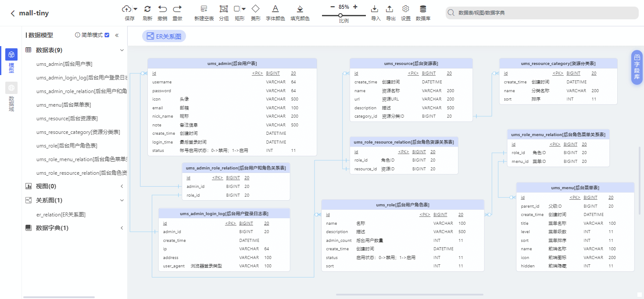
Task: Select the ums_admin_role_relation table header
Action: pyautogui.click(x=236, y=168)
